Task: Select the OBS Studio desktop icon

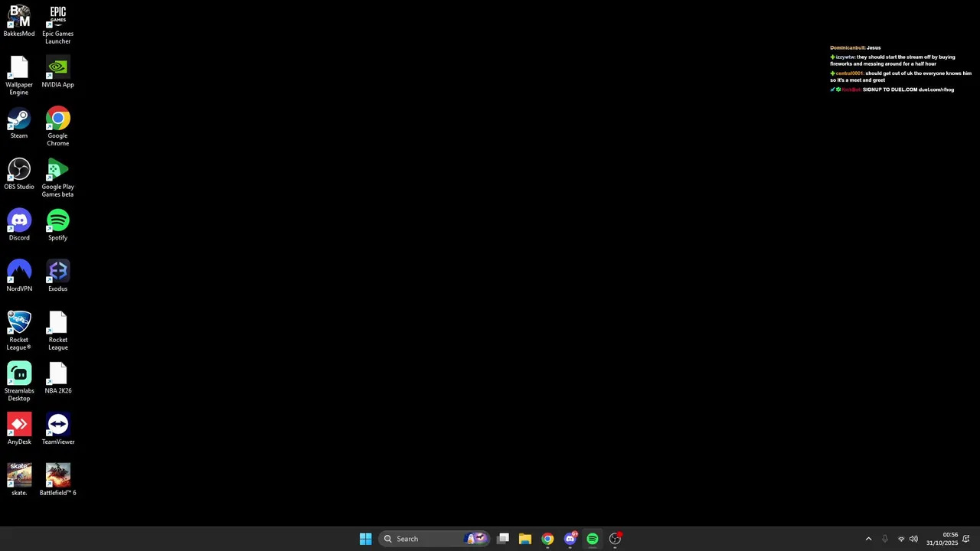Action: pos(19,174)
